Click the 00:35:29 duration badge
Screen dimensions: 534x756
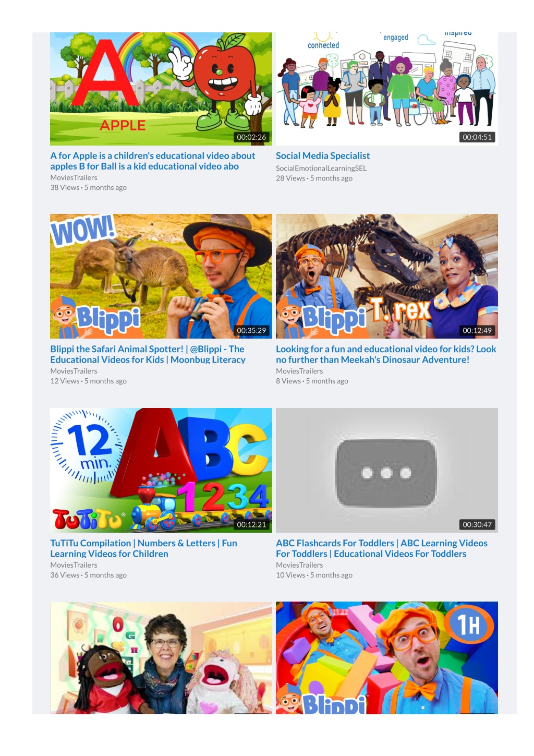pos(251,330)
